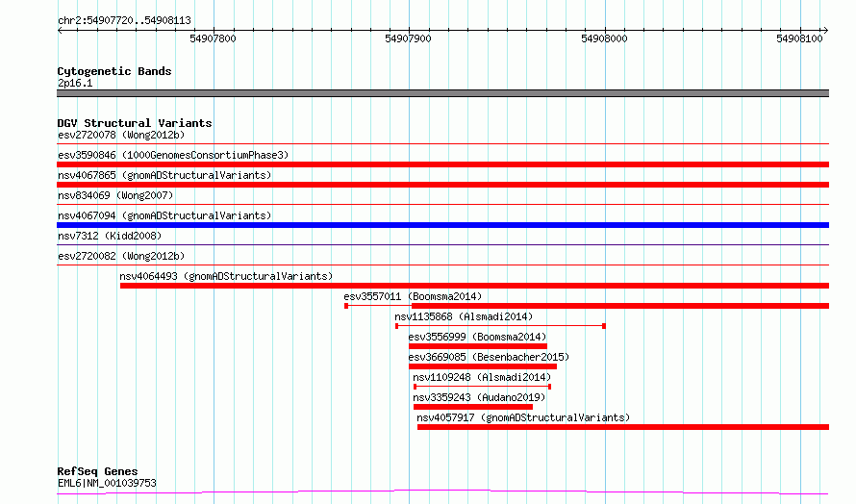Select ruler position 54907800

tap(213, 38)
